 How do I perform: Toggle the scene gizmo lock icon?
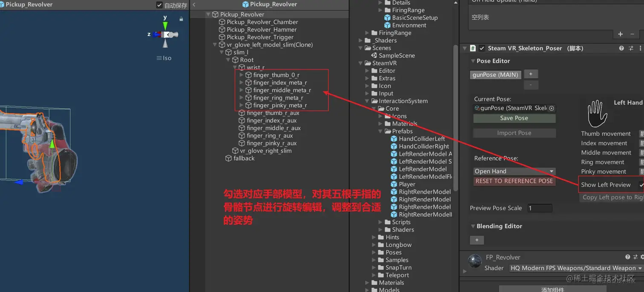[181, 19]
